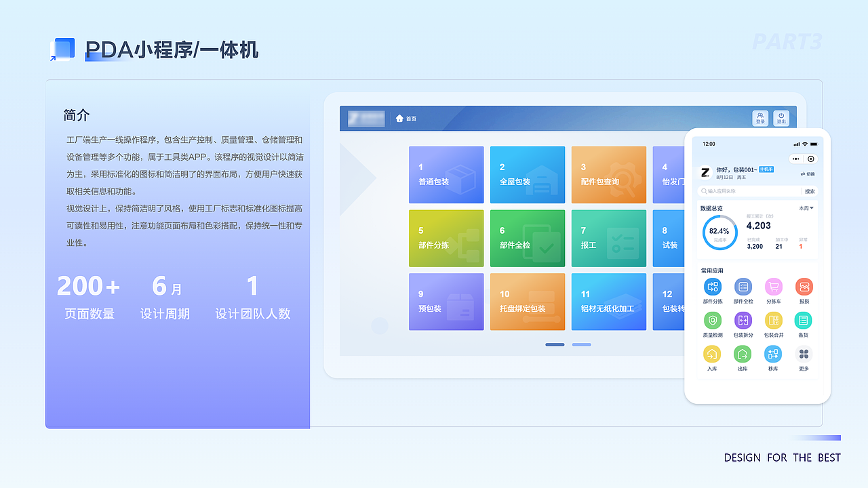
Task: Open the 出库 icon
Action: point(743,354)
